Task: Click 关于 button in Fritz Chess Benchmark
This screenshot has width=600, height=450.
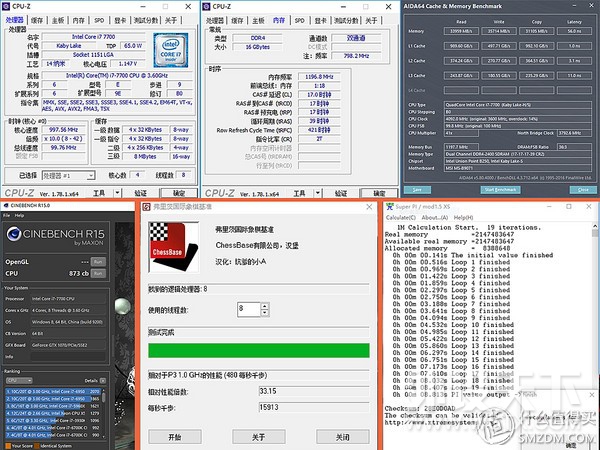Action: [259, 437]
